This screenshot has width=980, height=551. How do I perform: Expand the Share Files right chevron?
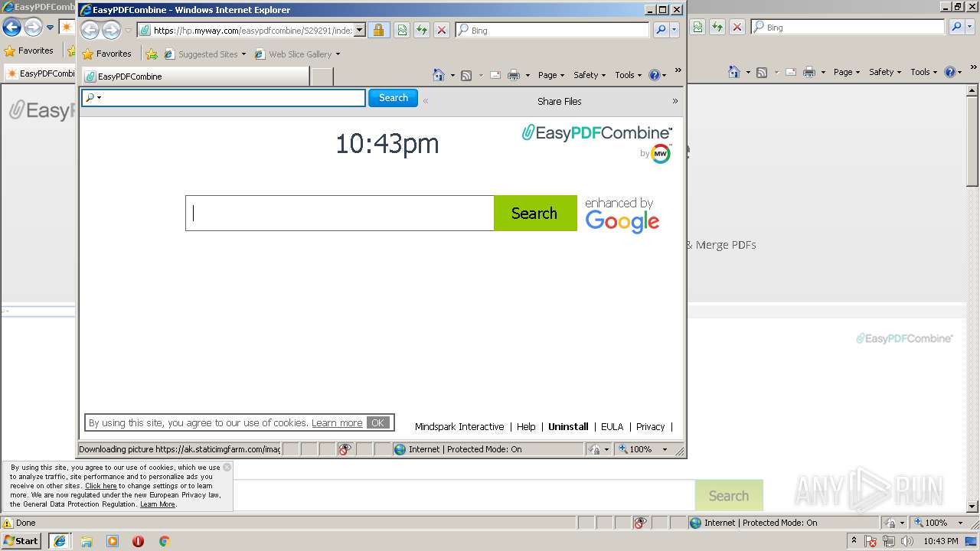pyautogui.click(x=675, y=101)
